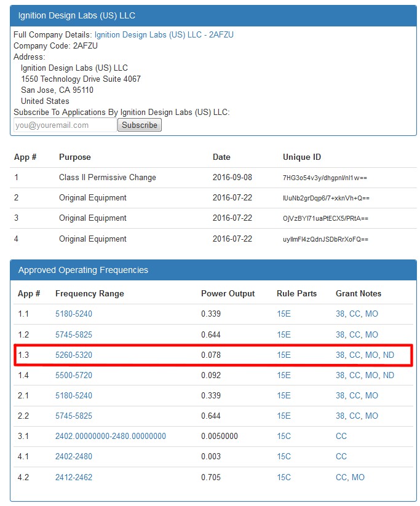420x506 pixels.
Task: Open rule part 15E in row 1.2
Action: click(x=283, y=334)
